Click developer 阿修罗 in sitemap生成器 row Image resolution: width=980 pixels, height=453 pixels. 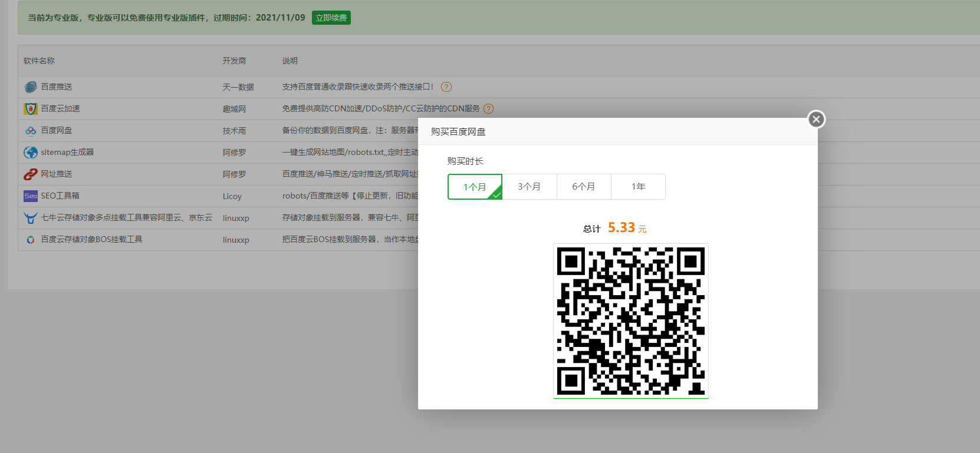(234, 153)
